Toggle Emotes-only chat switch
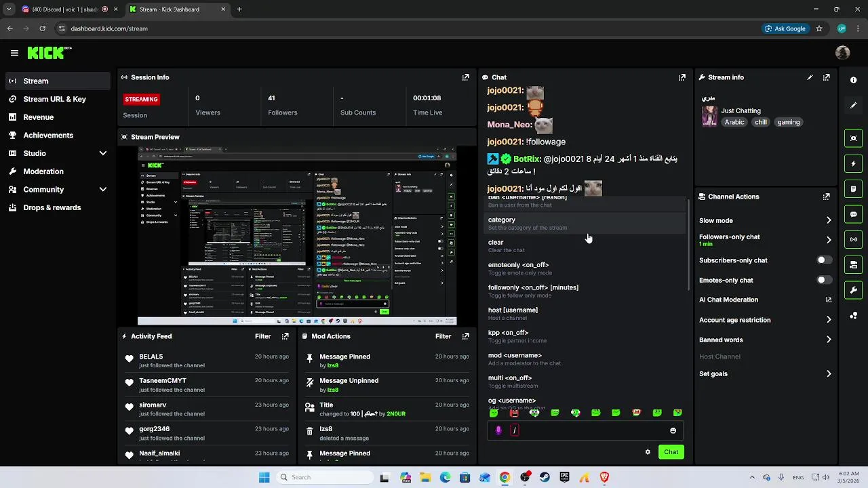 point(824,280)
